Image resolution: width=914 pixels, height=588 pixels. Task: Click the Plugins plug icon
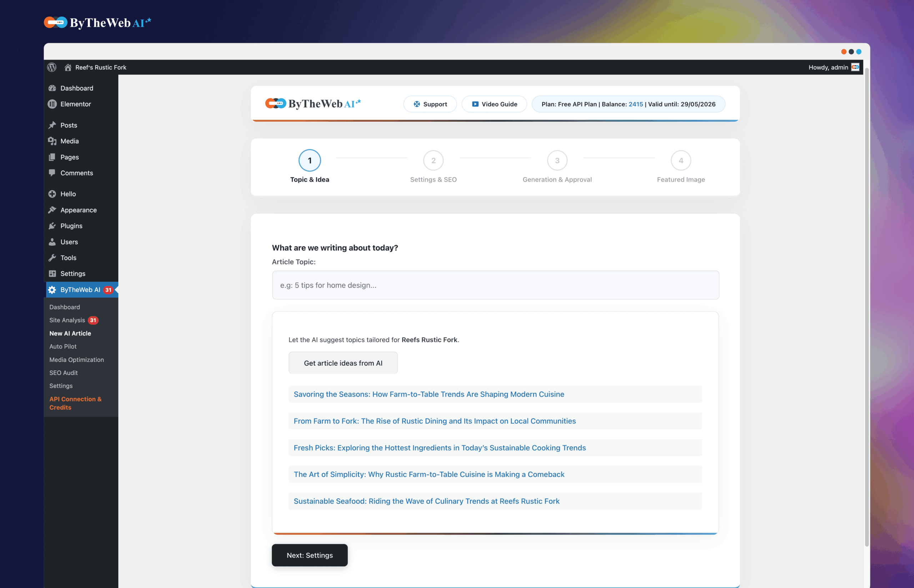pyautogui.click(x=52, y=226)
